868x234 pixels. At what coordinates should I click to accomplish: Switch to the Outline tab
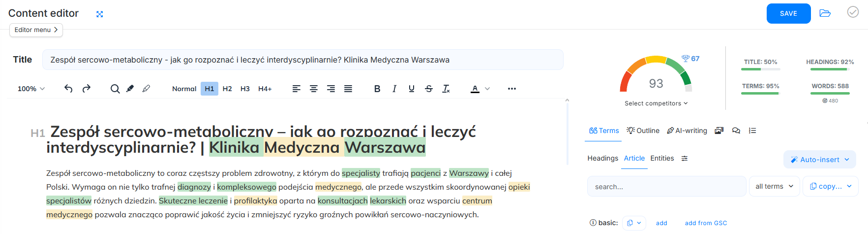643,131
